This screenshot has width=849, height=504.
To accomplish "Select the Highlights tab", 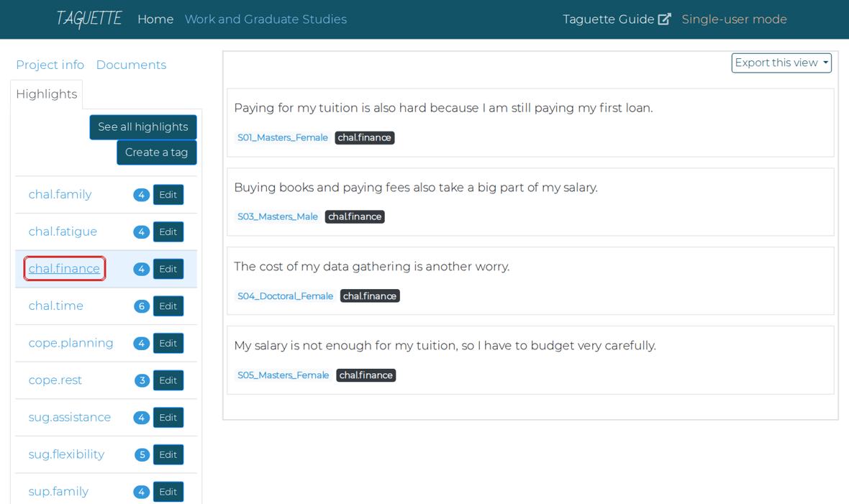I will pos(47,94).
